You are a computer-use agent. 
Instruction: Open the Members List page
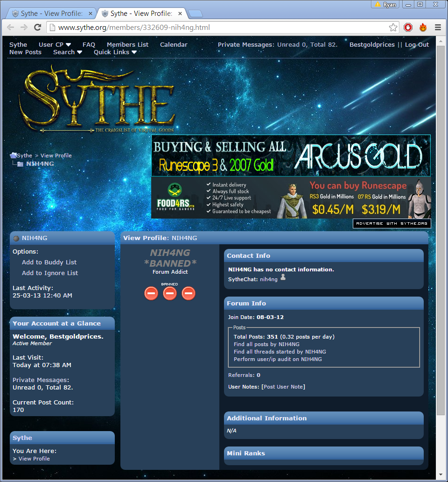point(127,44)
